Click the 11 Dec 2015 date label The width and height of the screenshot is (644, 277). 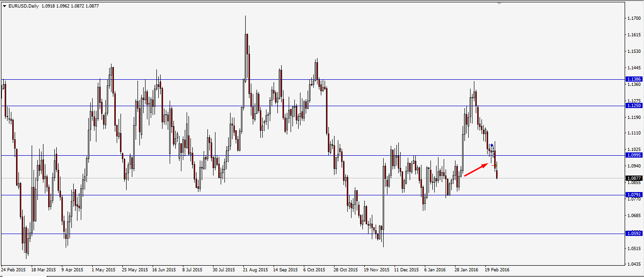tap(406, 270)
